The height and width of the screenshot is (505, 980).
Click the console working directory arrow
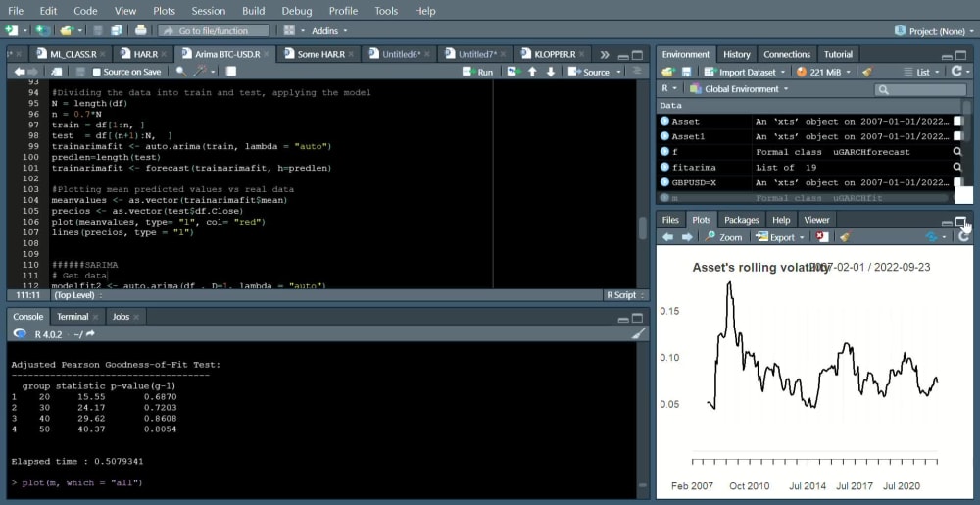pos(90,334)
